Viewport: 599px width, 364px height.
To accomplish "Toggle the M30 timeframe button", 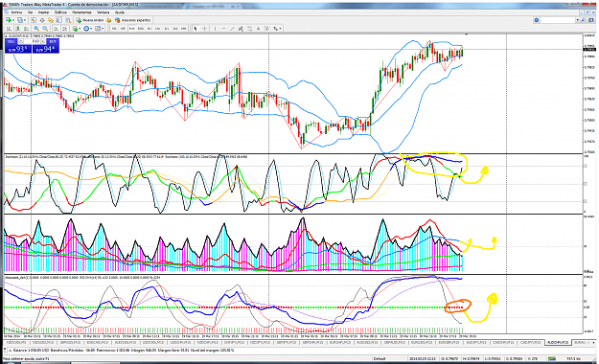I will (x=141, y=29).
